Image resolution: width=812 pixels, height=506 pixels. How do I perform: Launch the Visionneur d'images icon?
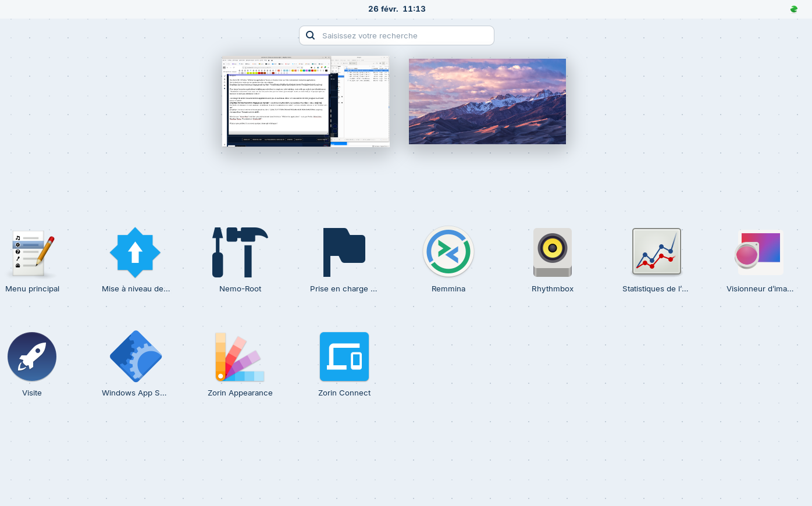pyautogui.click(x=760, y=253)
